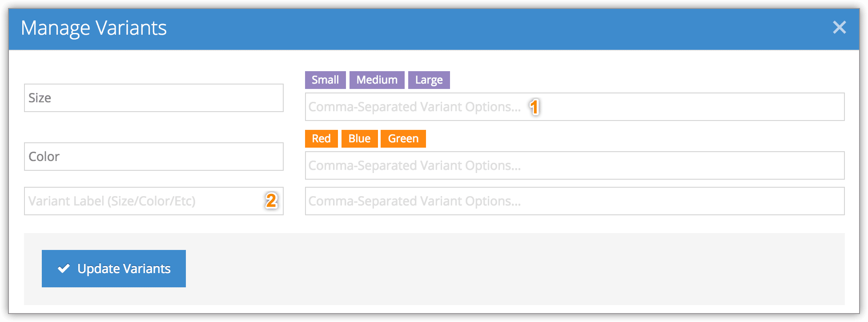The width and height of the screenshot is (868, 322).
Task: Close the Manage Variants dialog
Action: 839,28
